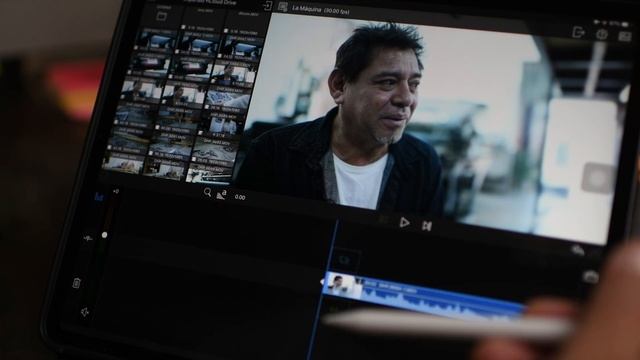
Task: Tap the import media icon beside the project title
Action: click(x=268, y=6)
